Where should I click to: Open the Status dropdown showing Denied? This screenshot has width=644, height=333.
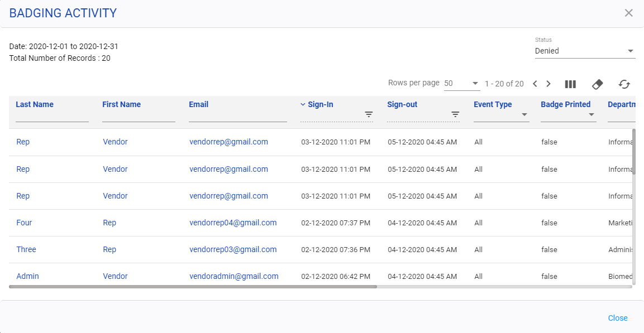584,51
